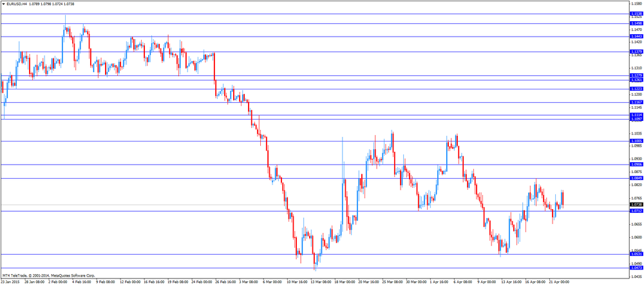Click the 1.1580 price scale value
Viewport: 644px width, 285px height.
coord(637,4)
